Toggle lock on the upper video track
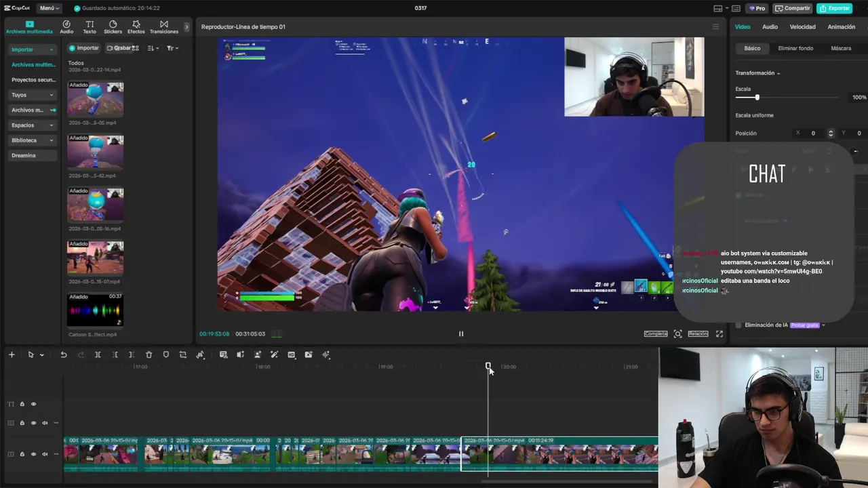The image size is (868, 488). (22, 423)
